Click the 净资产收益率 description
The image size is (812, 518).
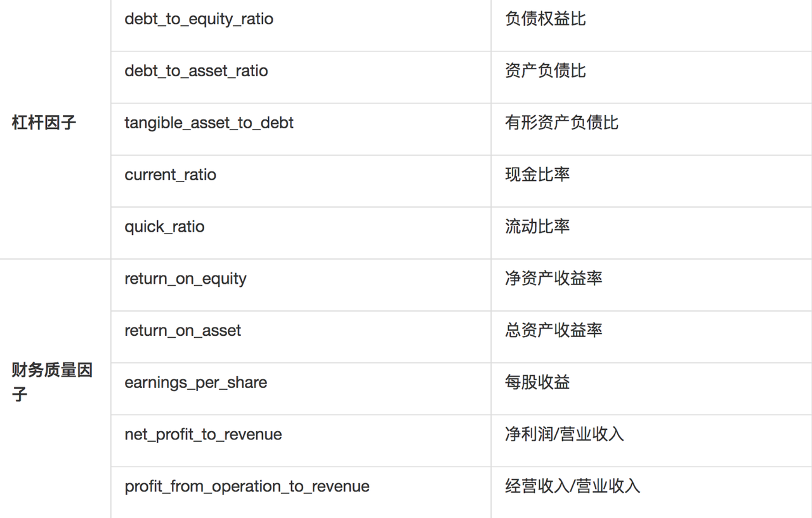(553, 279)
